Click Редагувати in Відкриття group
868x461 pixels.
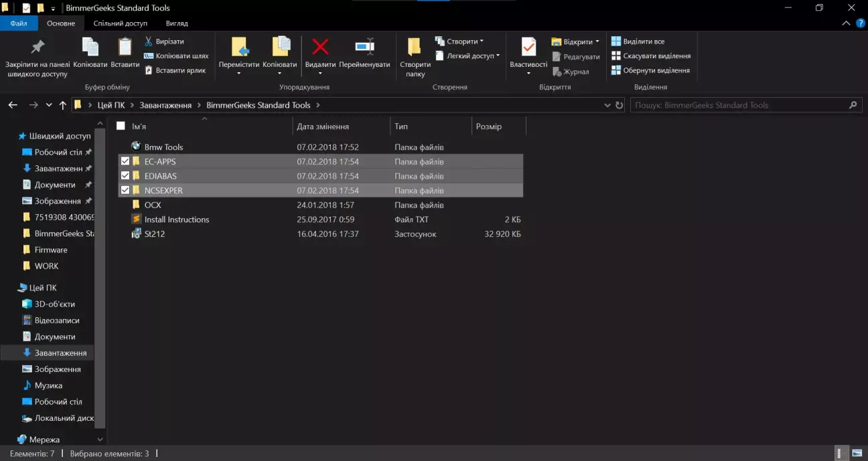[x=575, y=57]
